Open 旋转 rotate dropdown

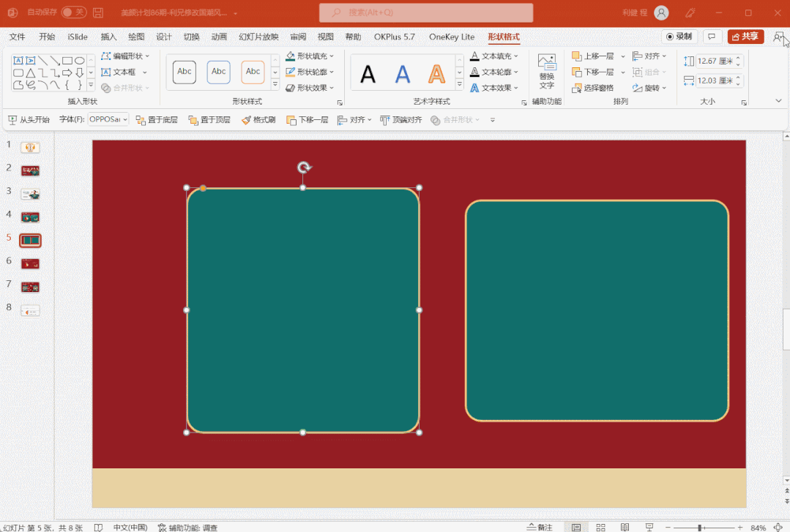(649, 88)
